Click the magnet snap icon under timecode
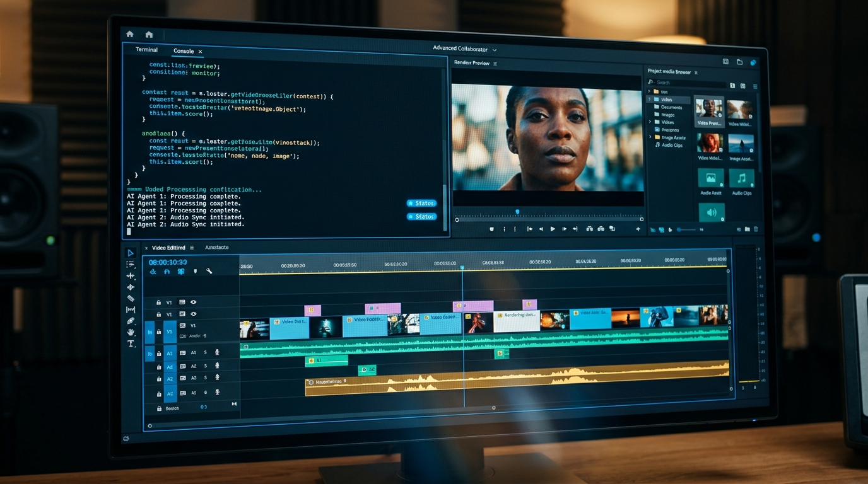 [x=167, y=272]
